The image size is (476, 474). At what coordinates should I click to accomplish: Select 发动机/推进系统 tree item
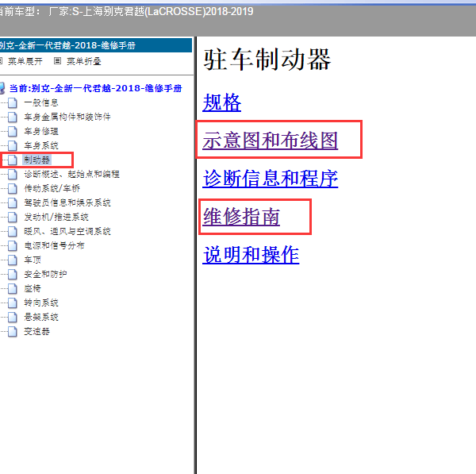click(56, 217)
